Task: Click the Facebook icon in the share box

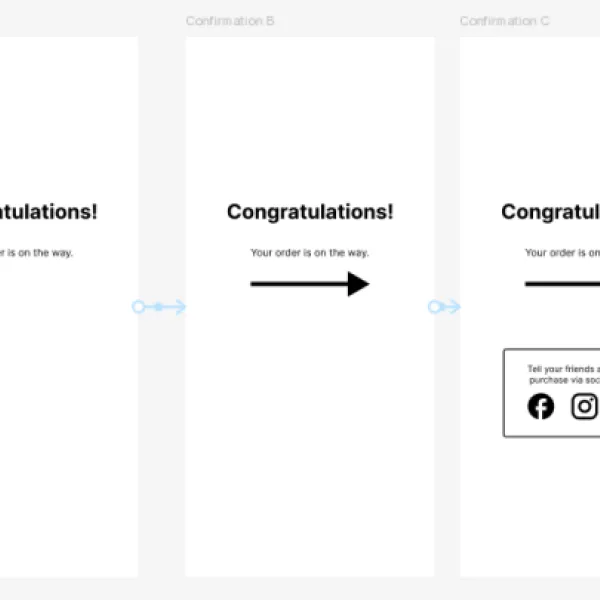Action: [x=540, y=406]
